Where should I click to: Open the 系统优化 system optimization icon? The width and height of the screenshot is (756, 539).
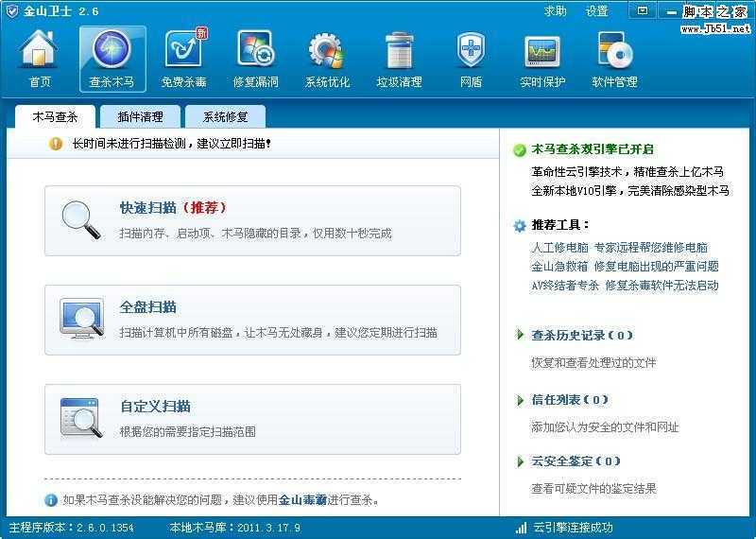point(327,59)
